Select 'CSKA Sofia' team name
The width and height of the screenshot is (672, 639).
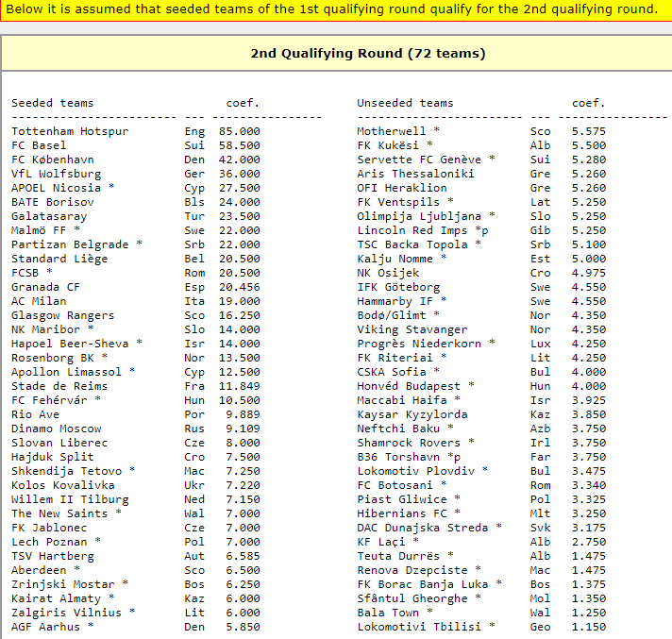392,372
